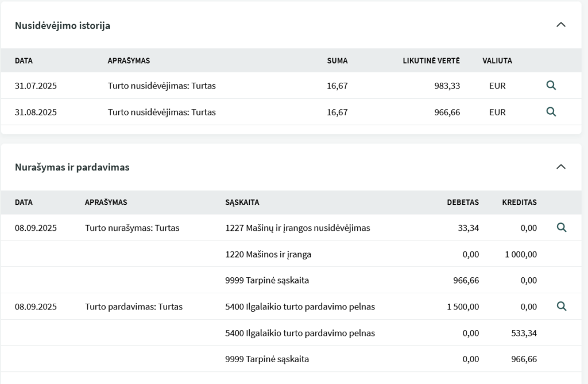Open details of 31.07.2025 depreciation entry magnifier
This screenshot has height=384, width=588.
point(551,86)
